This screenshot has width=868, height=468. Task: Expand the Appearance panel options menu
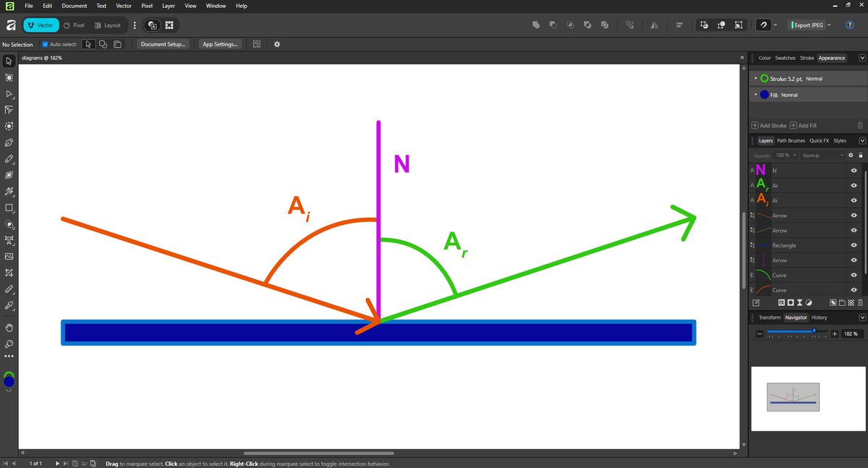coord(861,58)
